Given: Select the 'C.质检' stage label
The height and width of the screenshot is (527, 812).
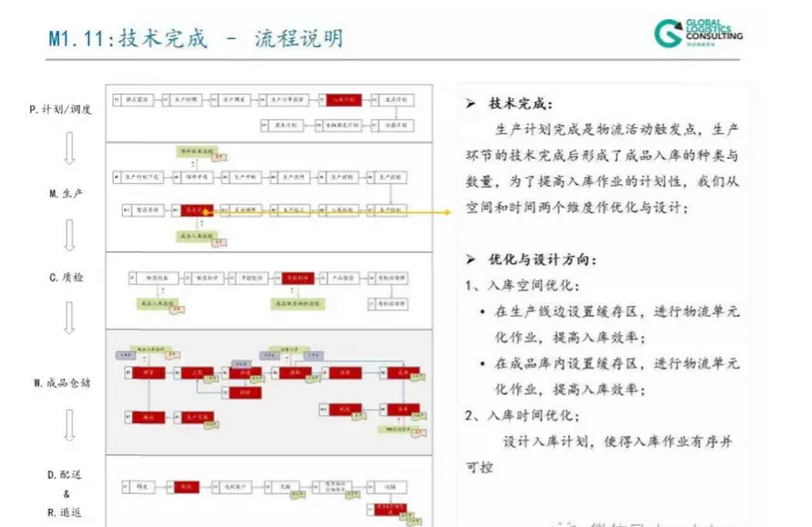Looking at the screenshot, I should click(66, 277).
